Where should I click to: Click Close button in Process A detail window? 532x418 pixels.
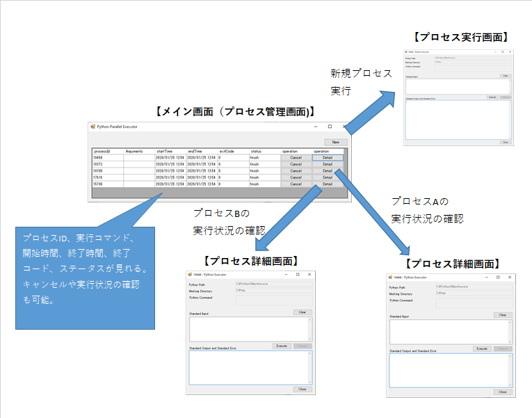click(x=503, y=392)
